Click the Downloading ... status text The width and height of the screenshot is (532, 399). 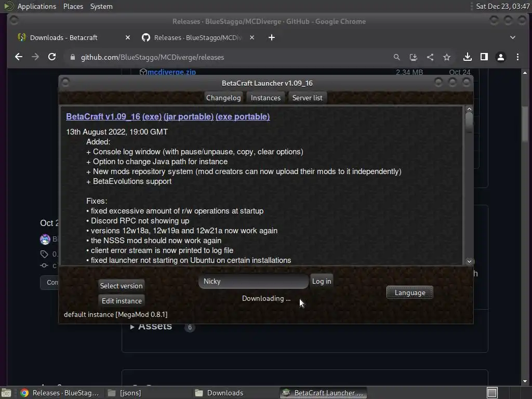click(266, 299)
